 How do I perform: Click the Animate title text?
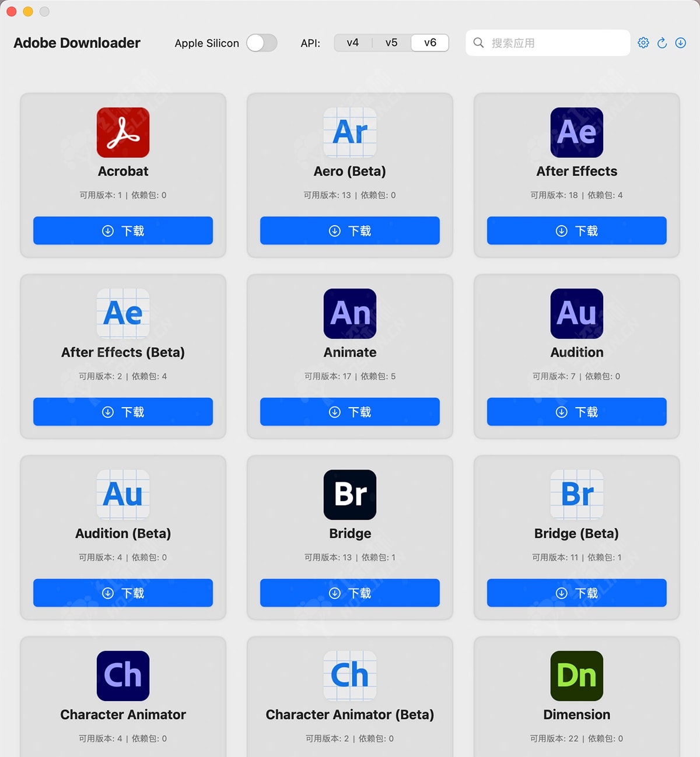point(350,352)
